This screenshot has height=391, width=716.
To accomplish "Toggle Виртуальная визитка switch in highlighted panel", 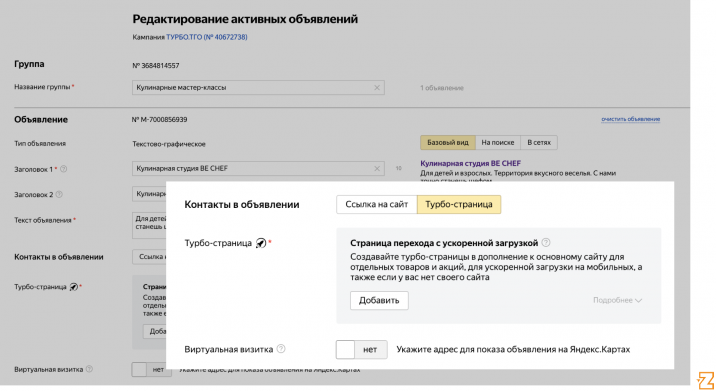I will (362, 349).
